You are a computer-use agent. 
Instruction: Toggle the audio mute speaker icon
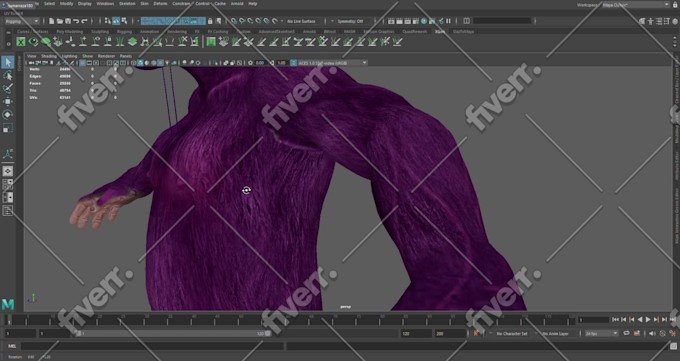[x=652, y=333]
